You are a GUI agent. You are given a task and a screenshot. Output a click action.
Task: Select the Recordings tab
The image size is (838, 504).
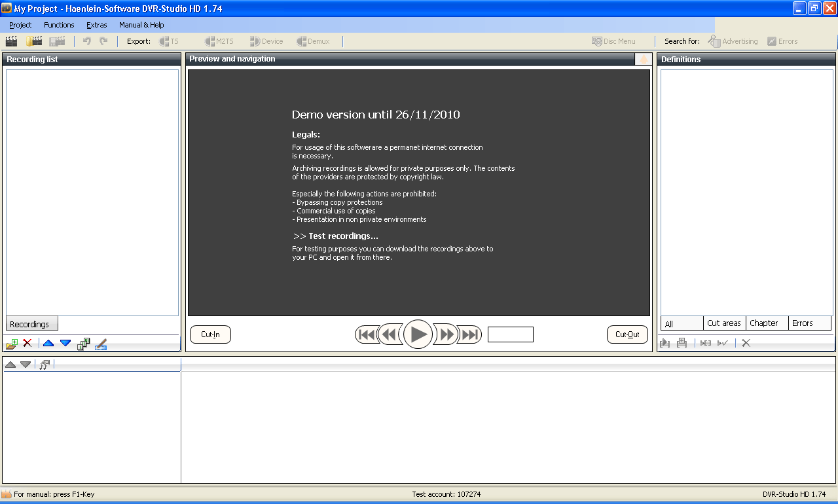pyautogui.click(x=31, y=323)
